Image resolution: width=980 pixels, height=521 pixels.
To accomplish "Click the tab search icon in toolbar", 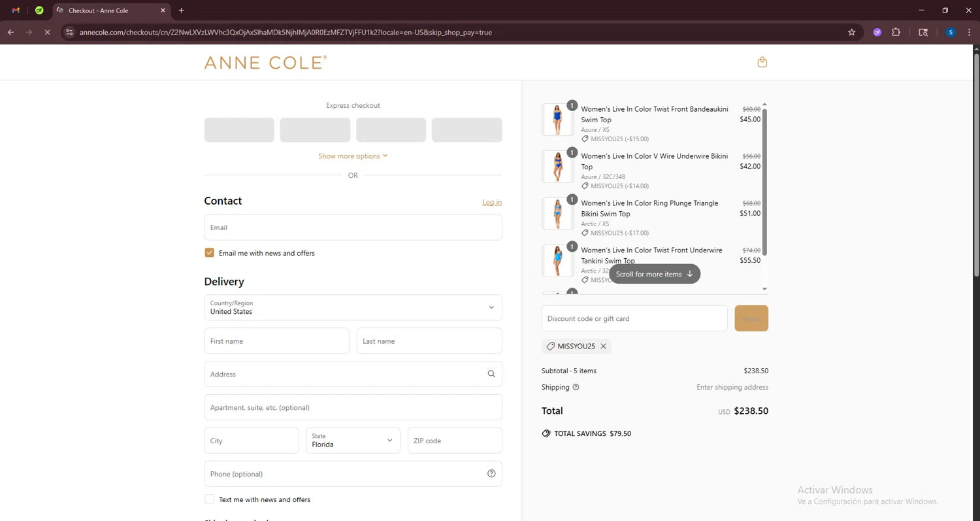I will tap(923, 32).
